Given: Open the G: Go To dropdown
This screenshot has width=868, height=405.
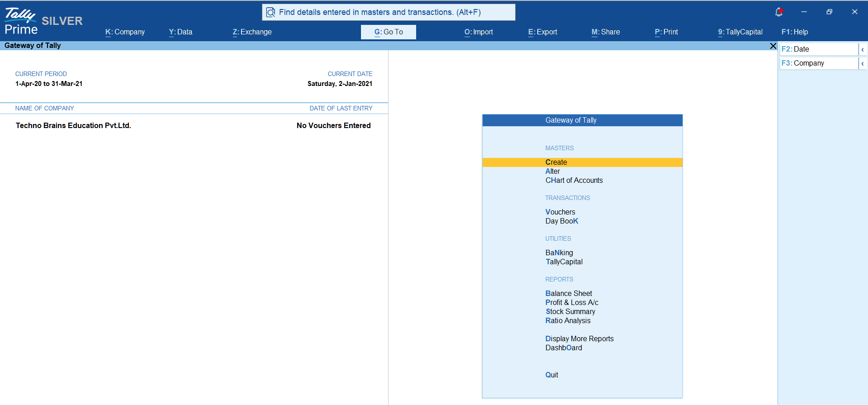Looking at the screenshot, I should click(388, 32).
